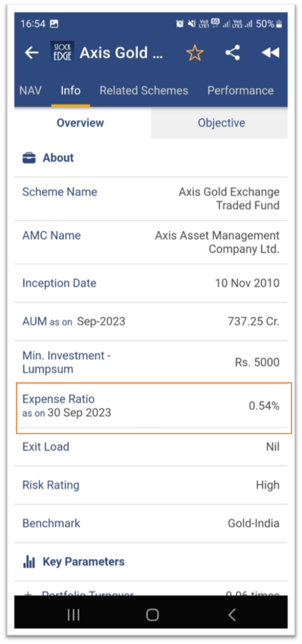The height and width of the screenshot is (644, 302).
Task: Tap the Android home button
Action: [152, 614]
